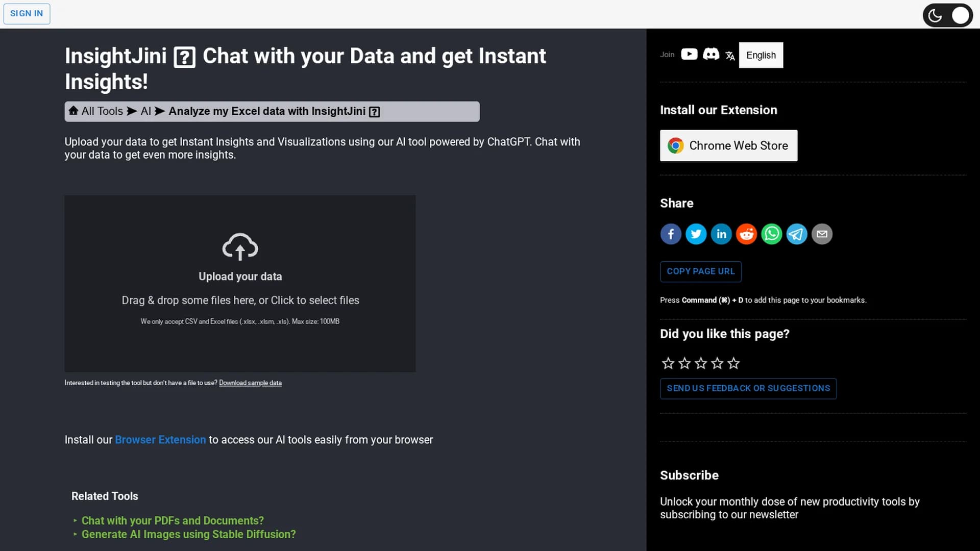The width and height of the screenshot is (980, 551).
Task: Rate page five stars
Action: point(733,363)
